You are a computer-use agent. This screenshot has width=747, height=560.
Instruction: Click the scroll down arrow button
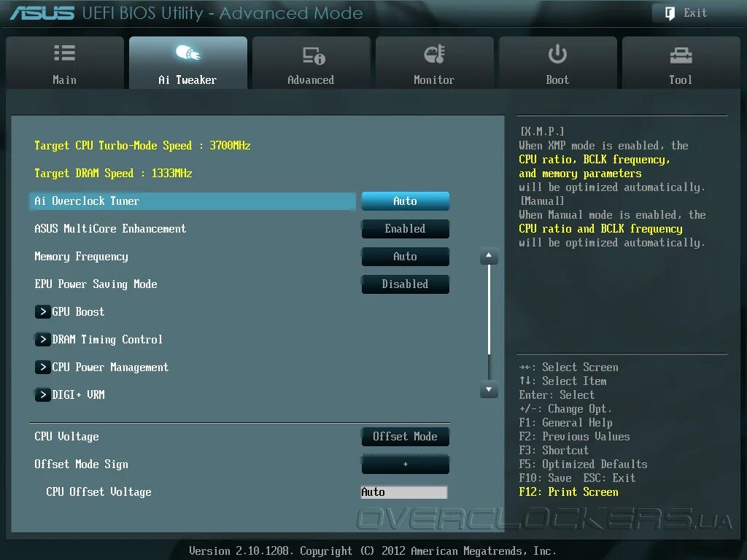(489, 389)
